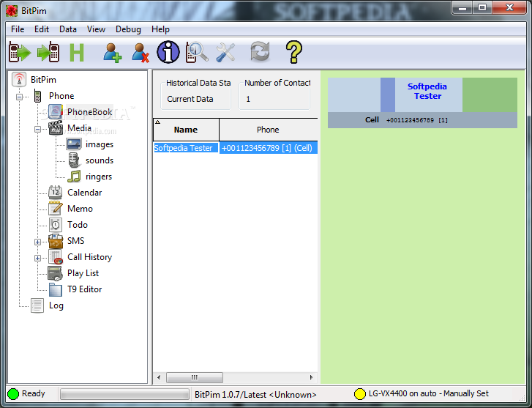Open the Edit menu

point(42,29)
